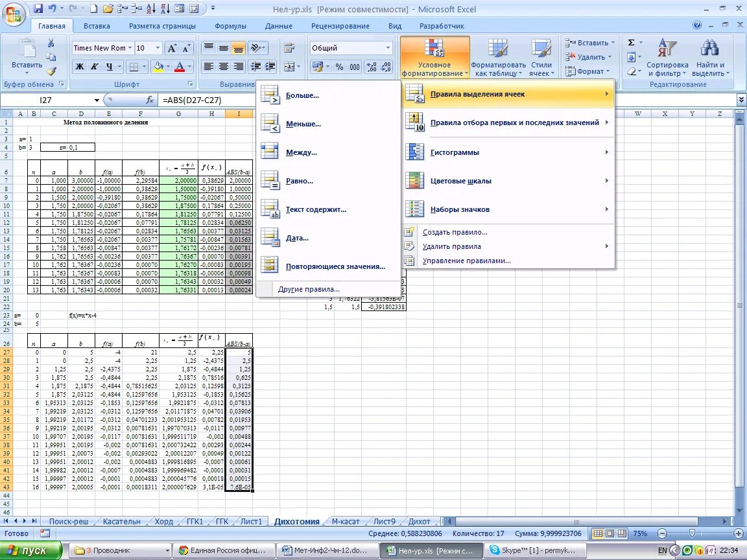Switch to the Хорд sheet tab
Screen dimensions: 747x560
point(163,521)
